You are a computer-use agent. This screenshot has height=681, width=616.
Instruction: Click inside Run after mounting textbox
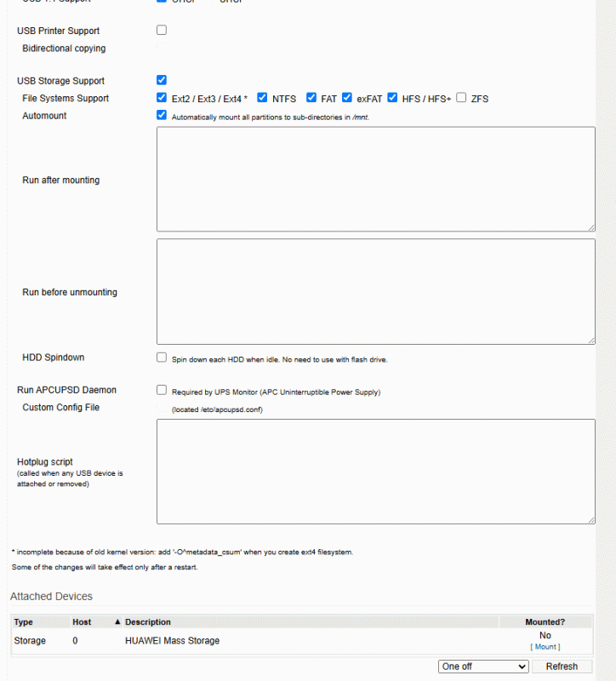point(375,179)
